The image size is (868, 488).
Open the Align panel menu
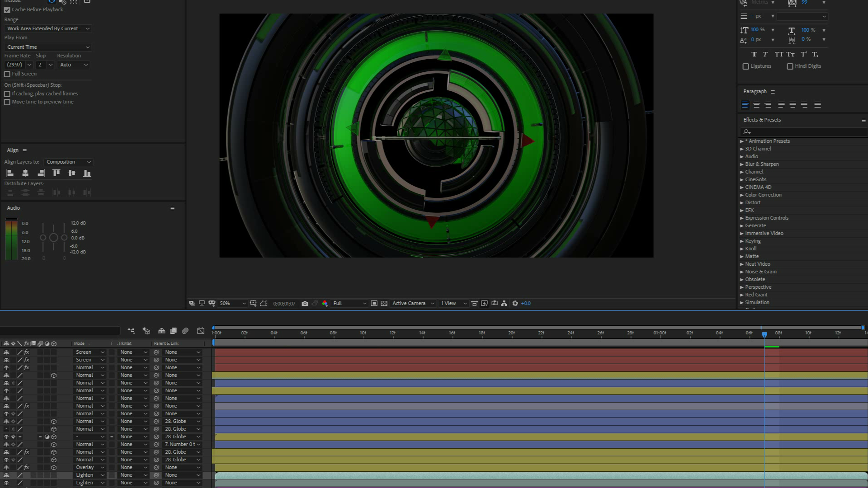[25, 150]
